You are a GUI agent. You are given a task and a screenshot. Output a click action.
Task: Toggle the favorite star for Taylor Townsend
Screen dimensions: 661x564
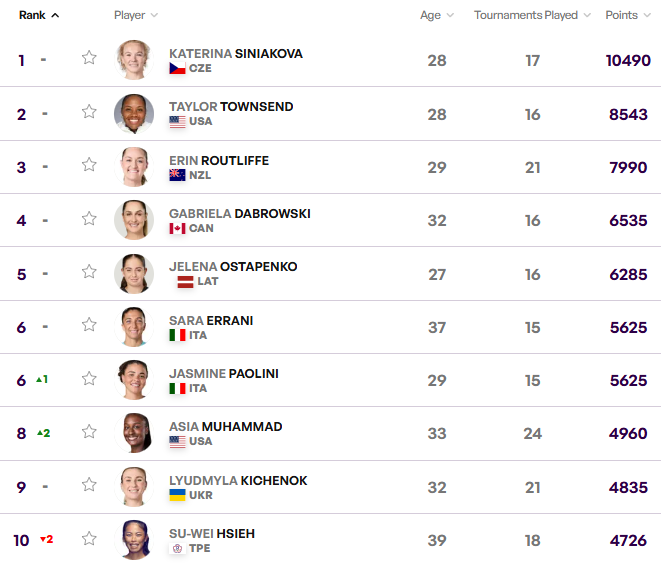click(89, 111)
